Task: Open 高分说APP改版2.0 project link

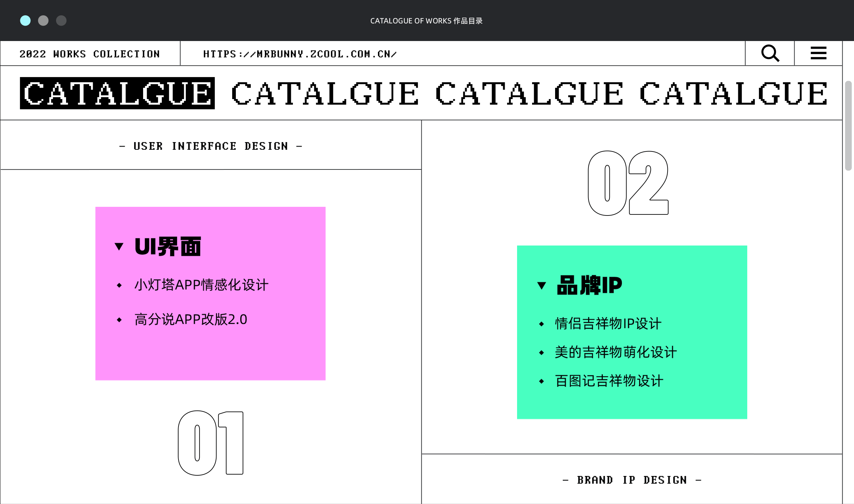Action: click(x=190, y=320)
